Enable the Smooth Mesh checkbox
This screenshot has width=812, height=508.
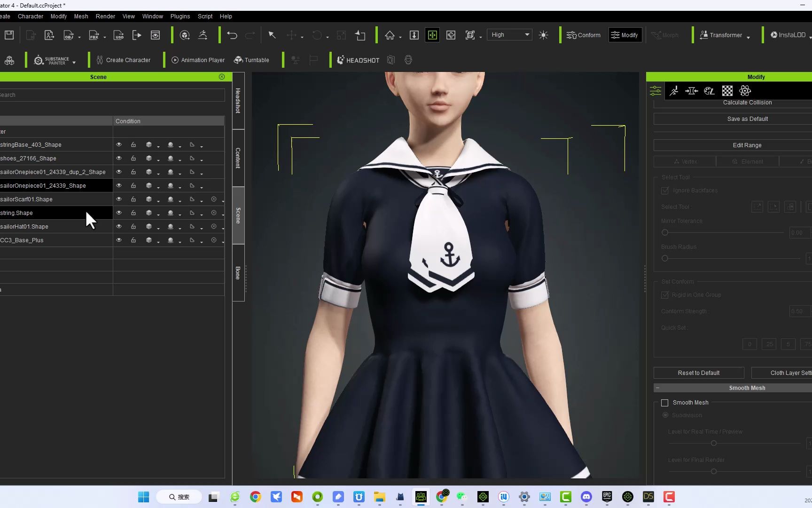coord(664,403)
